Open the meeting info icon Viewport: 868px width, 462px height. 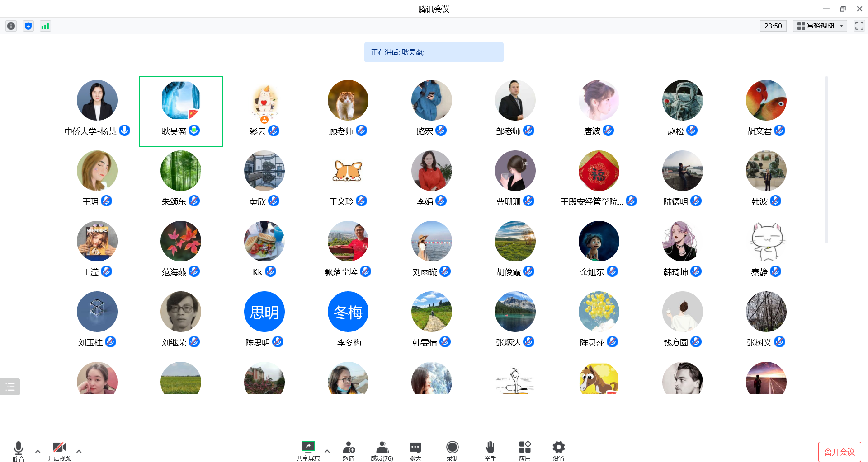pos(11,26)
